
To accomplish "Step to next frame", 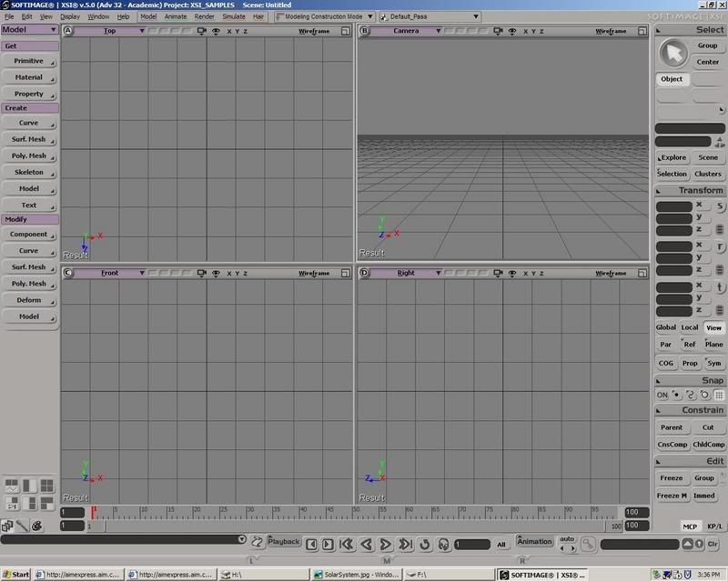I will click(328, 544).
